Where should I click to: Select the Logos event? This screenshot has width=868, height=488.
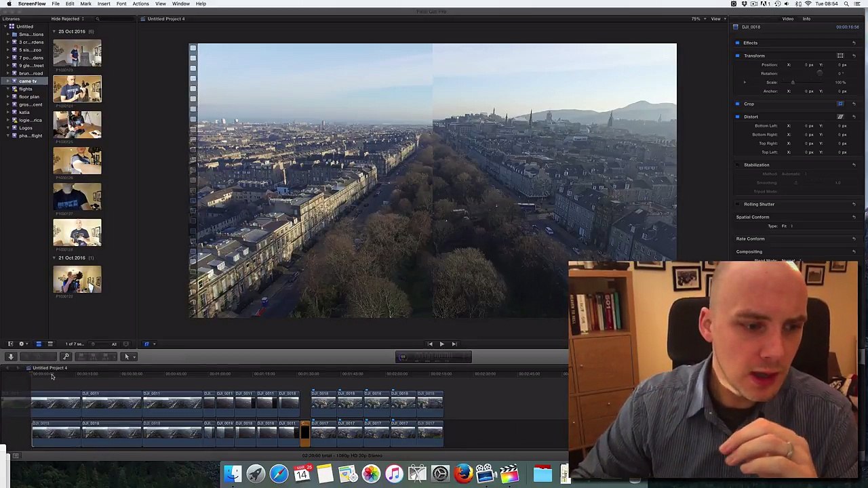(x=26, y=128)
